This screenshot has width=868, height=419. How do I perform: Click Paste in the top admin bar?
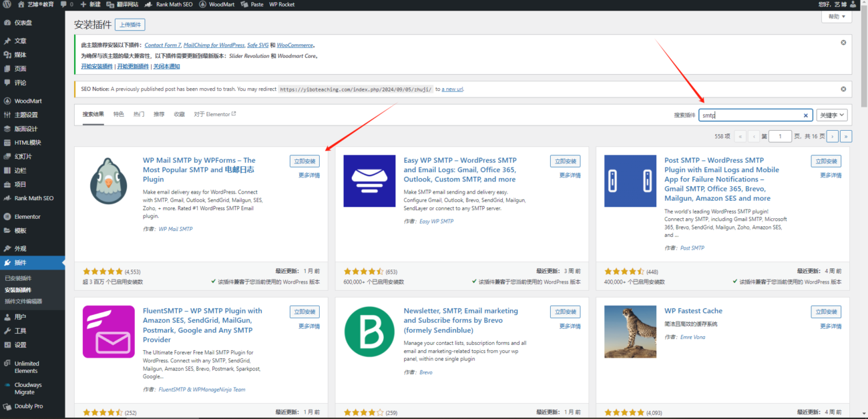click(x=252, y=4)
